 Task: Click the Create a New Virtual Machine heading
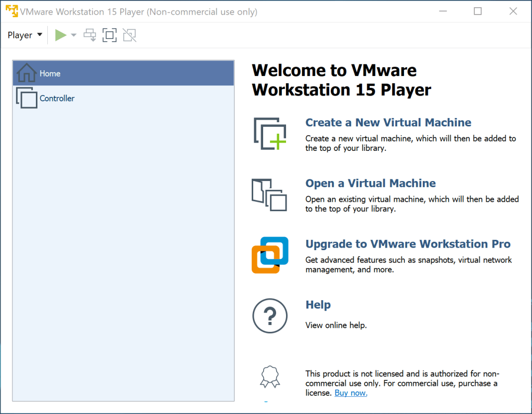pyautogui.click(x=388, y=122)
